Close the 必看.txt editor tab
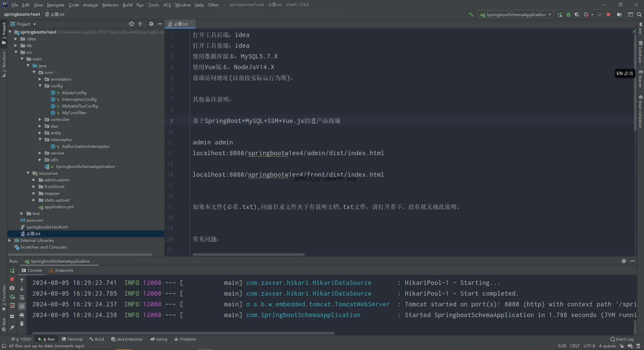 pos(192,24)
